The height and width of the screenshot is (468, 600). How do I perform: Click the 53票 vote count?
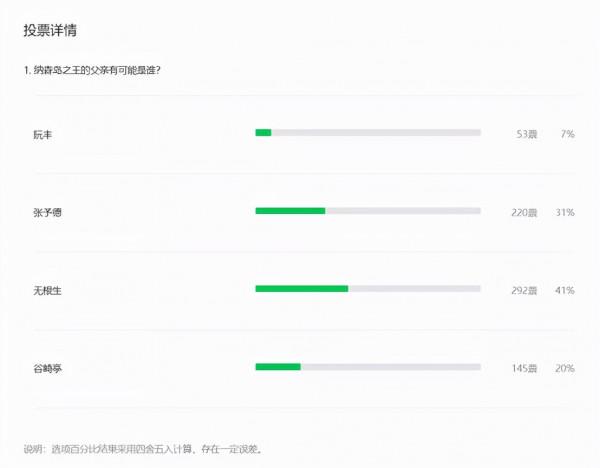tap(526, 133)
